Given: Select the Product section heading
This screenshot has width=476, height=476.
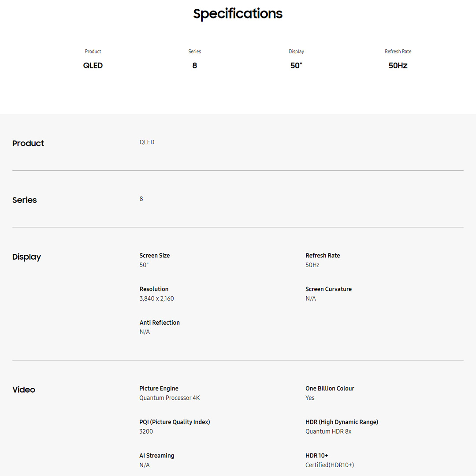Looking at the screenshot, I should click(x=28, y=143).
